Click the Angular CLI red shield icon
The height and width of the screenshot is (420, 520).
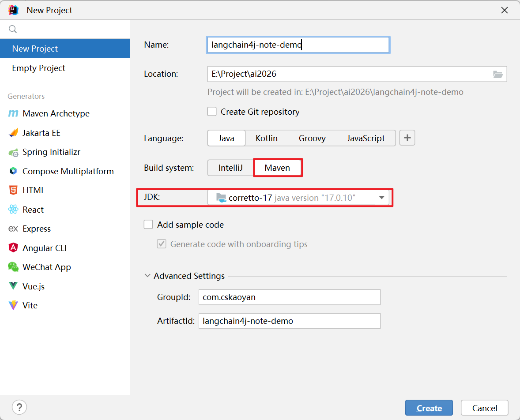(x=13, y=247)
